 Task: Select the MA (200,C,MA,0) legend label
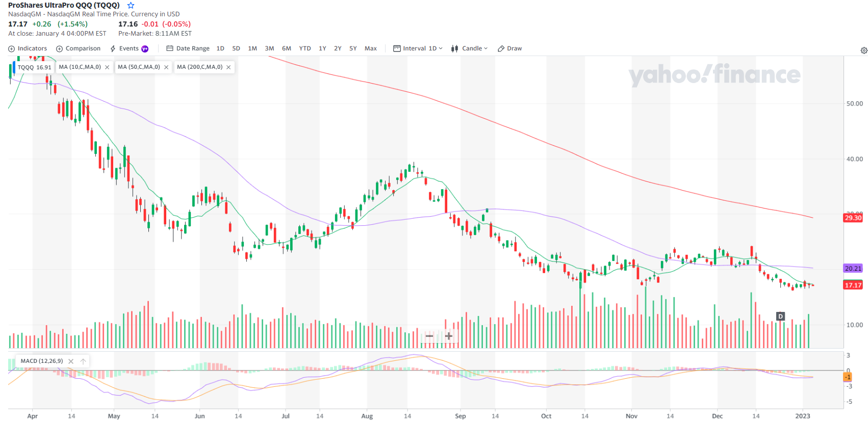coord(199,67)
